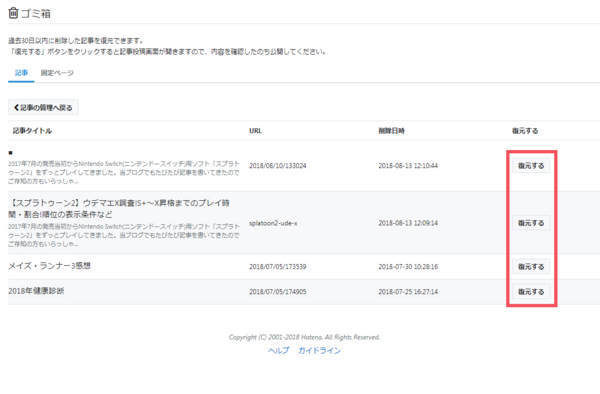600x394 pixels.
Task: Switch to the 記事 tab
Action: click(x=21, y=73)
